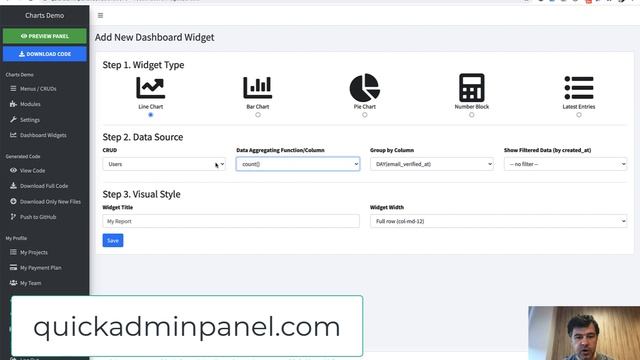Image resolution: width=640 pixels, height=360 pixels.
Task: Open the CRUD dropdown showing Users
Action: click(164, 164)
